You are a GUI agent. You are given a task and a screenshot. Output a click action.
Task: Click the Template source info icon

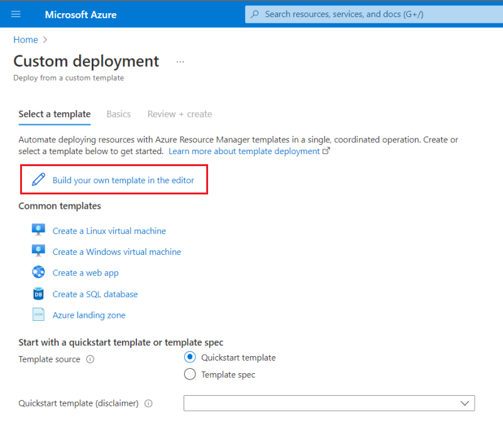pyautogui.click(x=90, y=359)
